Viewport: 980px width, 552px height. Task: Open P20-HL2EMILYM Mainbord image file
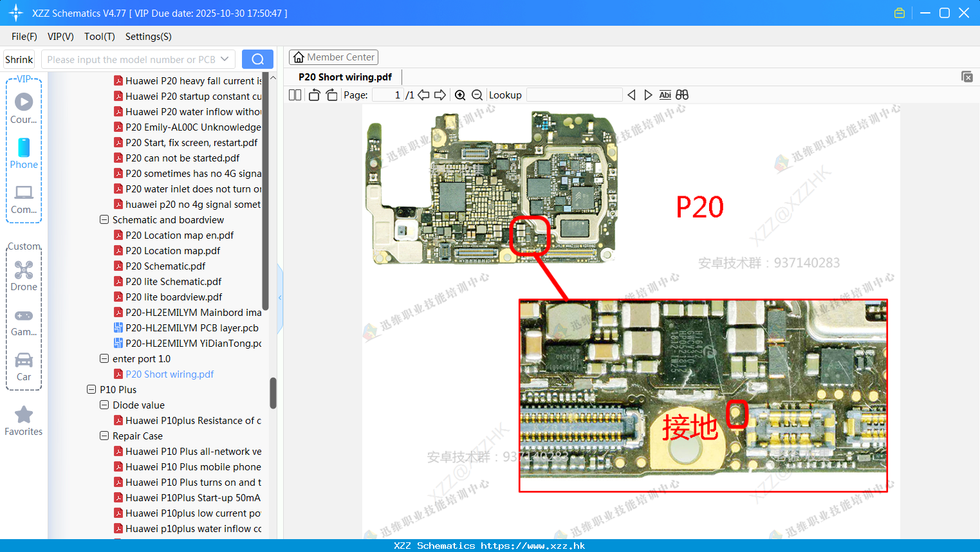[x=193, y=312]
